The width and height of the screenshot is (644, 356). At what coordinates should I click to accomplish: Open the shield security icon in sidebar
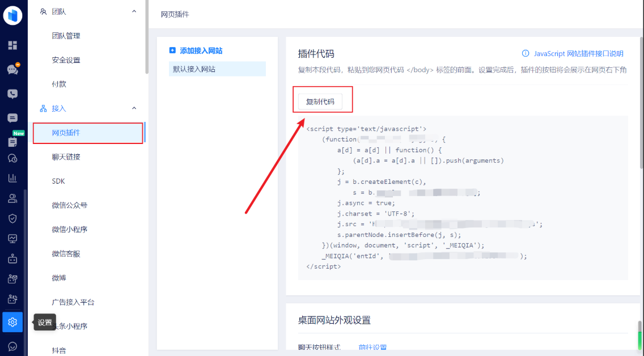point(12,218)
